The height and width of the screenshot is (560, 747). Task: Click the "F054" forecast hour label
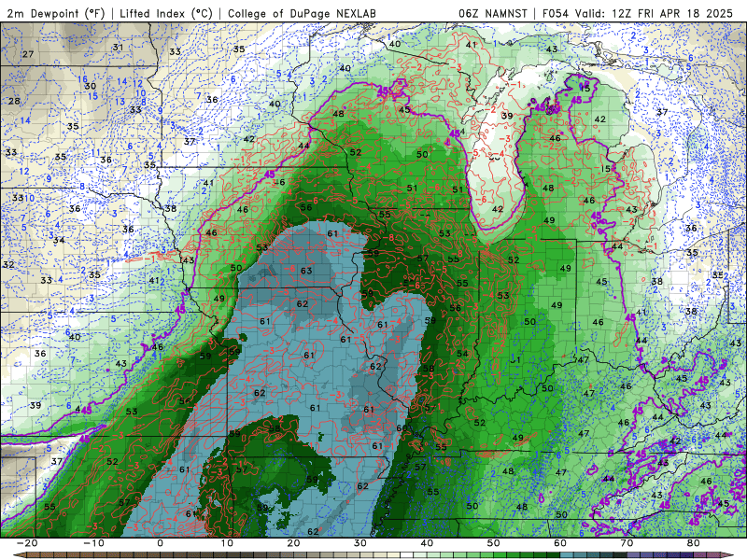556,13
